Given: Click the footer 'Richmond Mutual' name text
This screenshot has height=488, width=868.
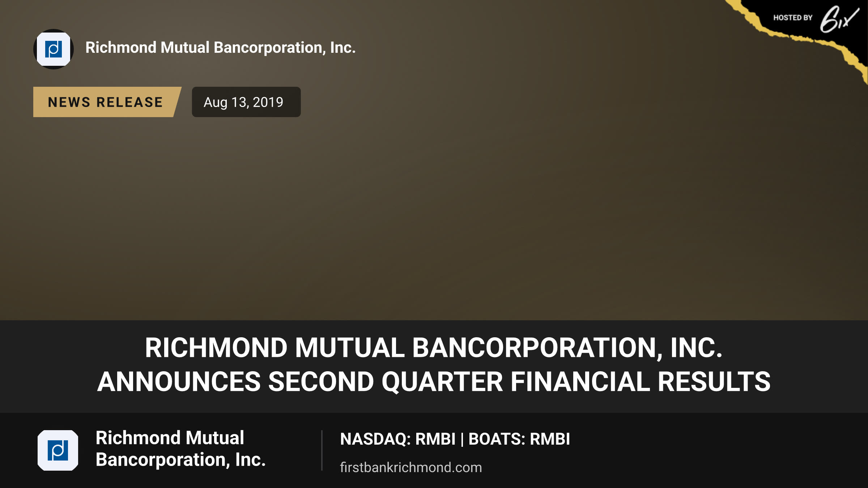Looking at the screenshot, I should coord(170,438).
